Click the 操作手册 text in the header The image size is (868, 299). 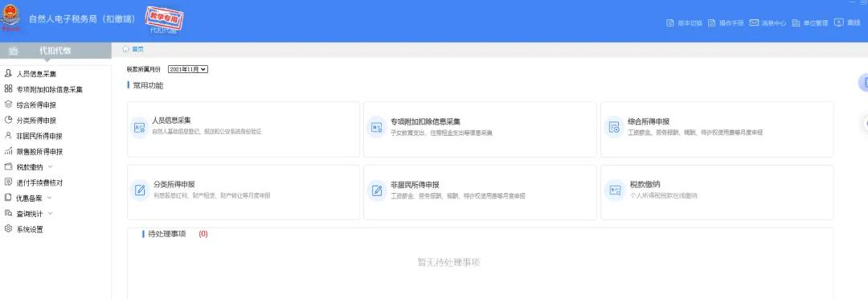[731, 23]
